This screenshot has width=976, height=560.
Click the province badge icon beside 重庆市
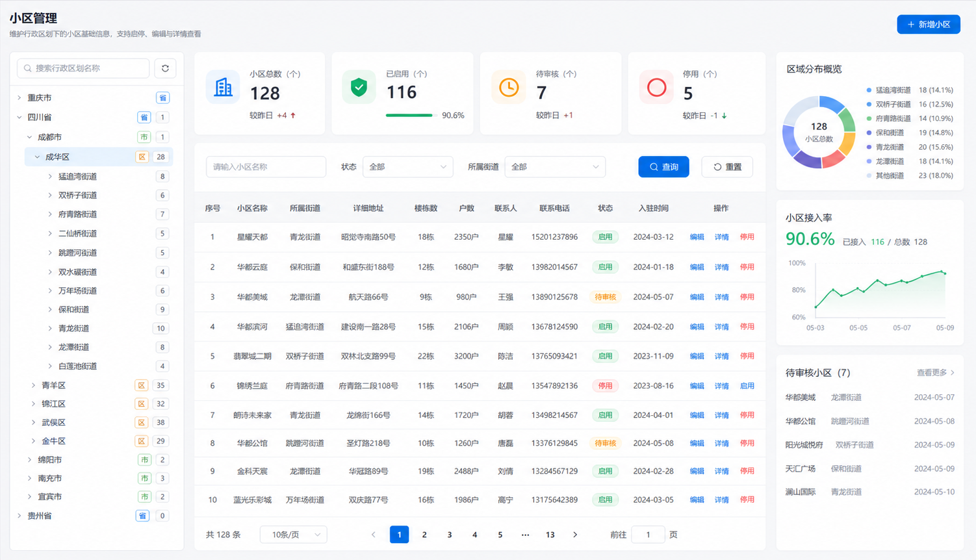(x=162, y=97)
